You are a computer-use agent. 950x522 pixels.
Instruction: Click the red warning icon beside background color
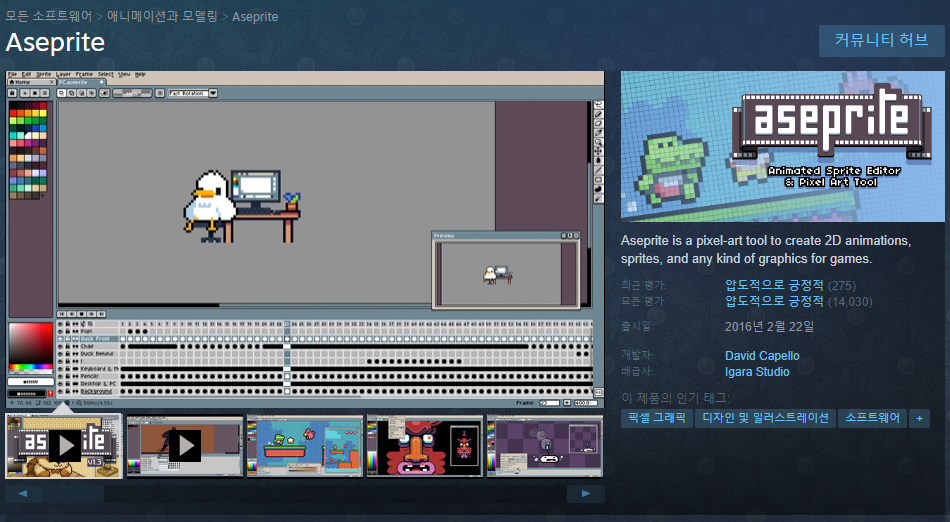tap(51, 394)
